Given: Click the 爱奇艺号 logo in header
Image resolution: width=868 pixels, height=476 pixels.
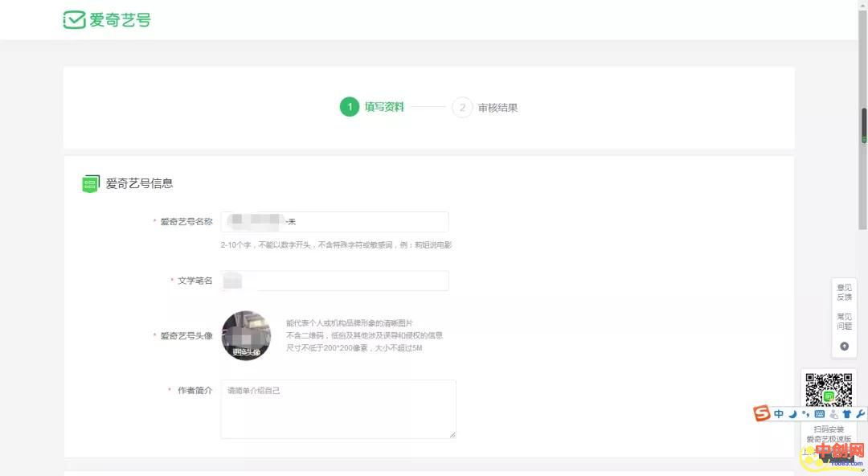Looking at the screenshot, I should [x=107, y=20].
